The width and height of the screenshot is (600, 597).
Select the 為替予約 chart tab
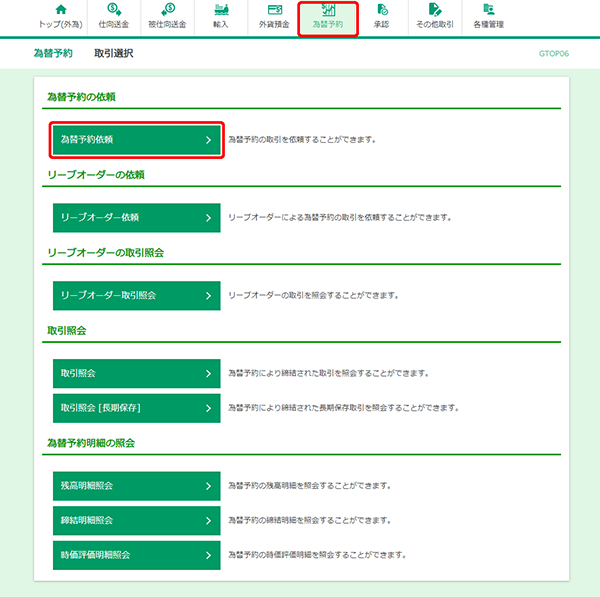328,19
